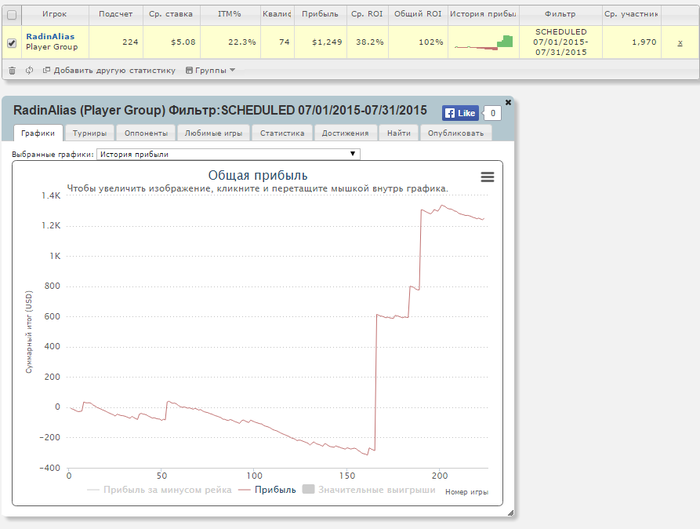Screen dimensions: 700x529
Task: Click the Facebook like count '0' bubble
Action: coord(492,113)
